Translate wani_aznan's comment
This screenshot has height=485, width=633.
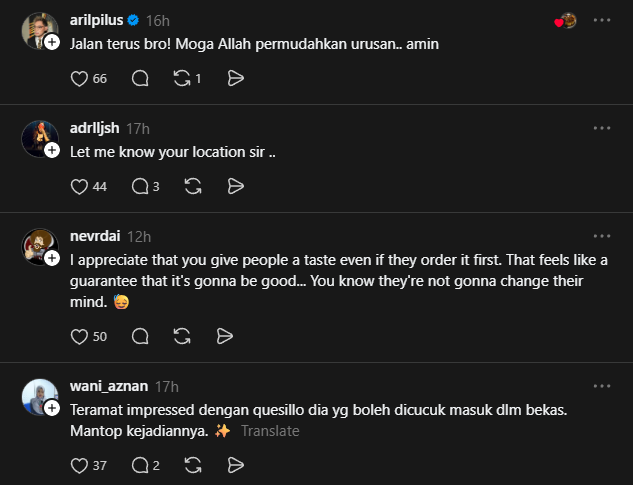tap(270, 431)
